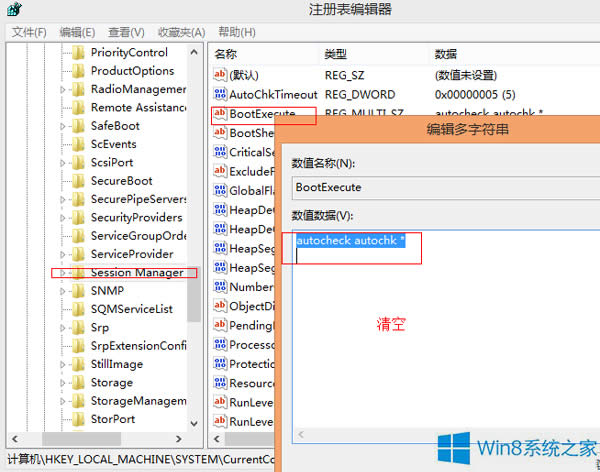The width and height of the screenshot is (600, 472).
Task: Click the string icon of BootExecute value
Action: pyautogui.click(x=220, y=114)
